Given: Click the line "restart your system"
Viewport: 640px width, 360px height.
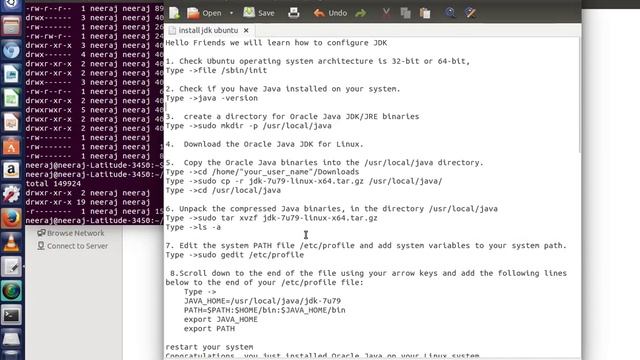Looking at the screenshot, I should (209, 347).
